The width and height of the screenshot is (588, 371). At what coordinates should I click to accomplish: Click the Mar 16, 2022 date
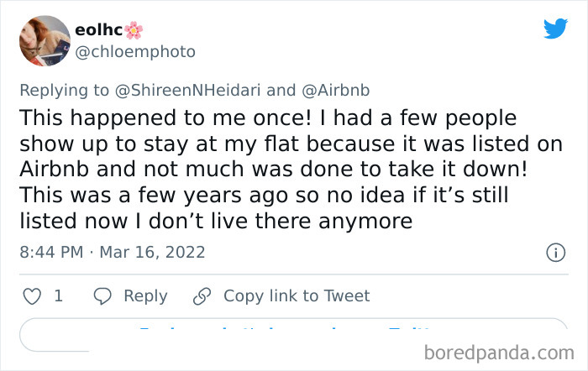click(151, 252)
